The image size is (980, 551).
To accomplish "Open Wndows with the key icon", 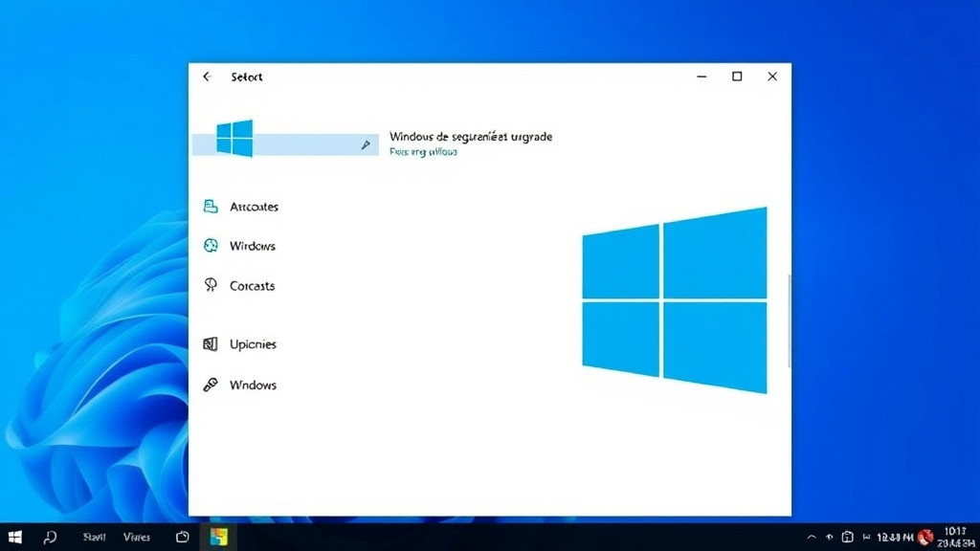I will point(239,385).
